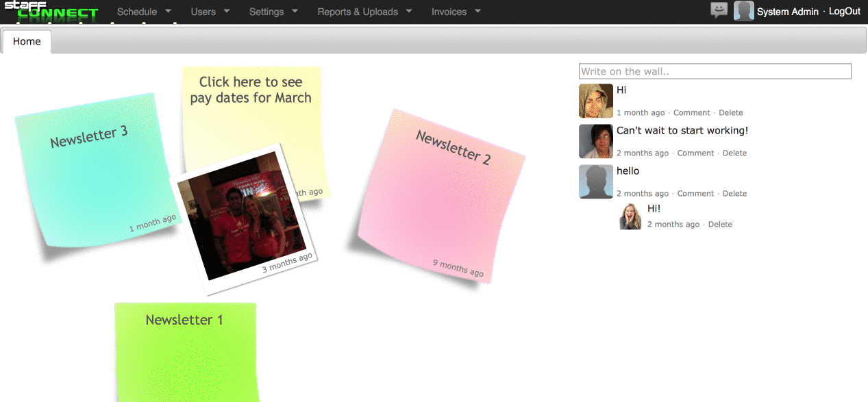Click the avatar next to the 'Hi!' reply
Viewport: 868px width, 402px height.
(631, 216)
